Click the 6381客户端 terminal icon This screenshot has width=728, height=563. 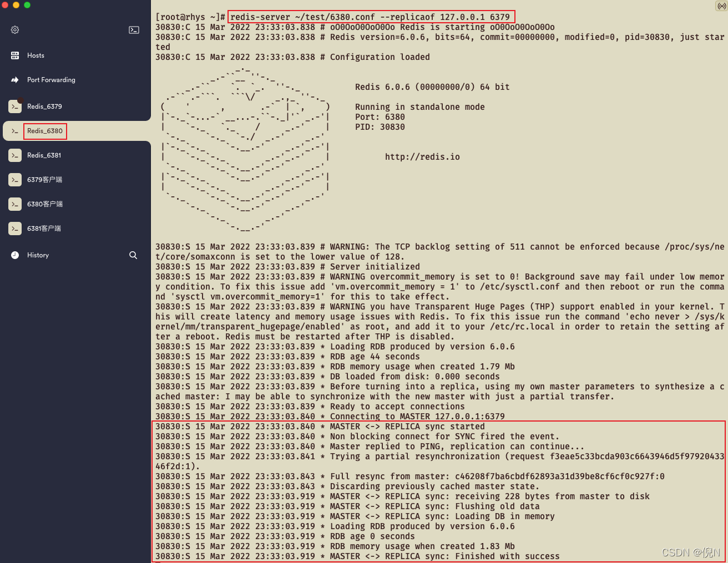15,229
